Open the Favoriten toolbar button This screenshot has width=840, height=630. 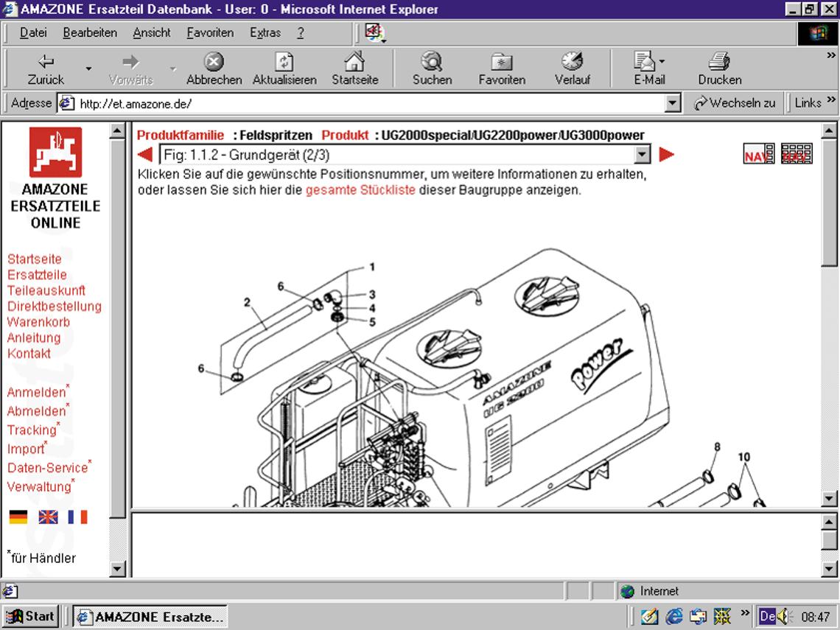pos(502,69)
